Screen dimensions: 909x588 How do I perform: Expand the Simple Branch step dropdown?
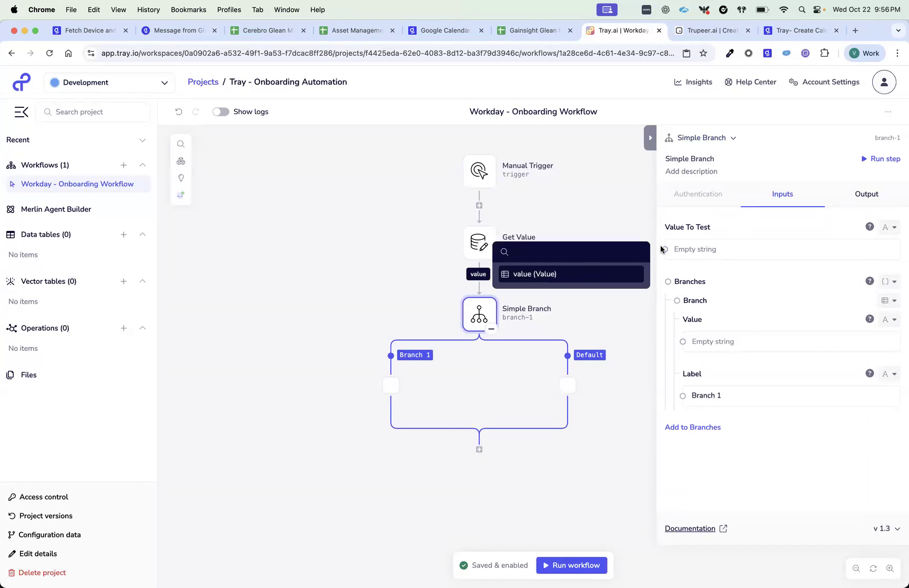tap(733, 137)
